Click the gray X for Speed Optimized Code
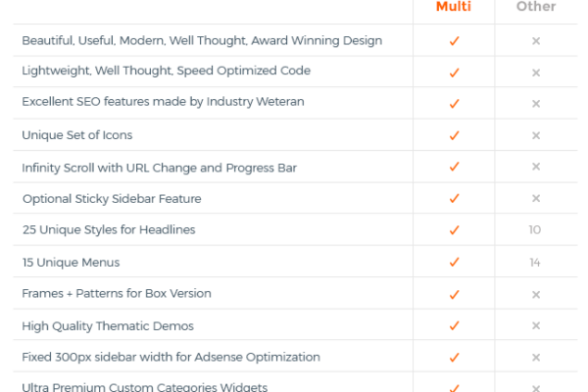Screen dimensions: 588x392 point(536,73)
